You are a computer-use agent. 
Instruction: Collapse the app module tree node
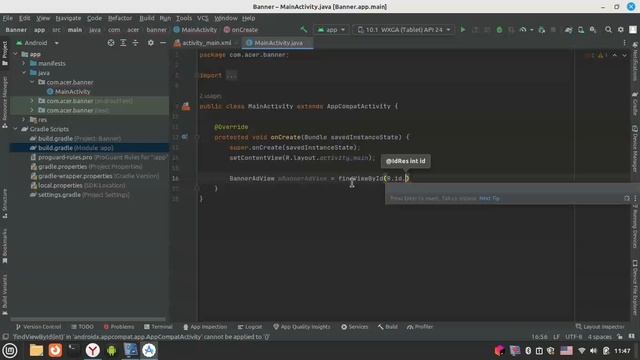[x=16, y=54]
